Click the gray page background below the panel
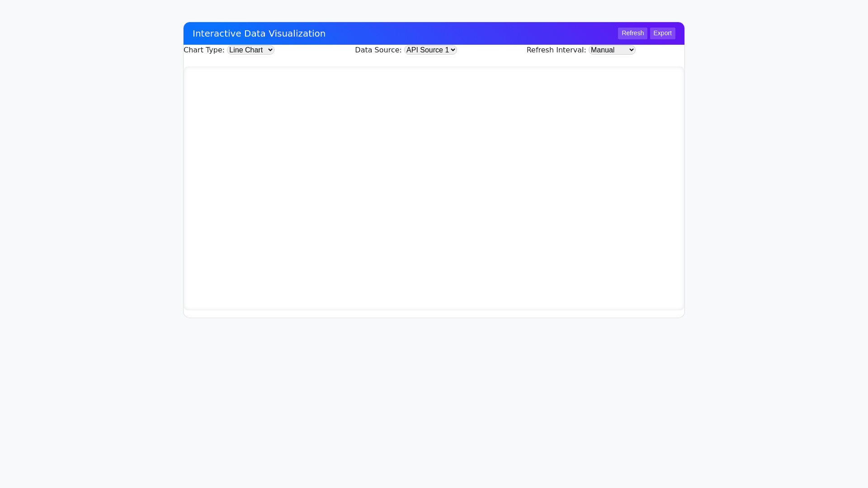The width and height of the screenshot is (868, 488). 434,398
